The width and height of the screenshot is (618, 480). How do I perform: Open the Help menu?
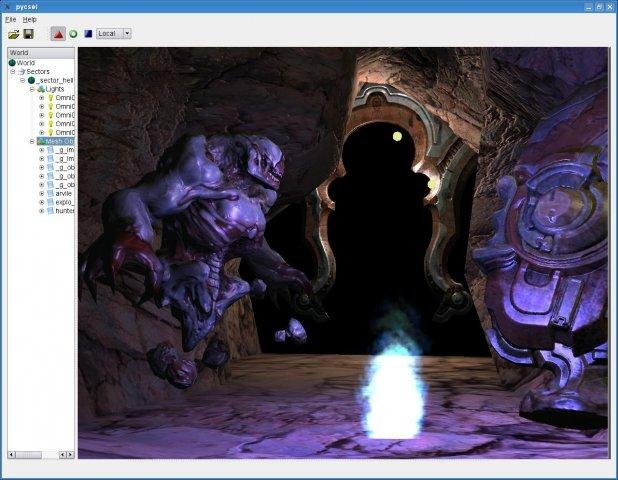[x=30, y=19]
